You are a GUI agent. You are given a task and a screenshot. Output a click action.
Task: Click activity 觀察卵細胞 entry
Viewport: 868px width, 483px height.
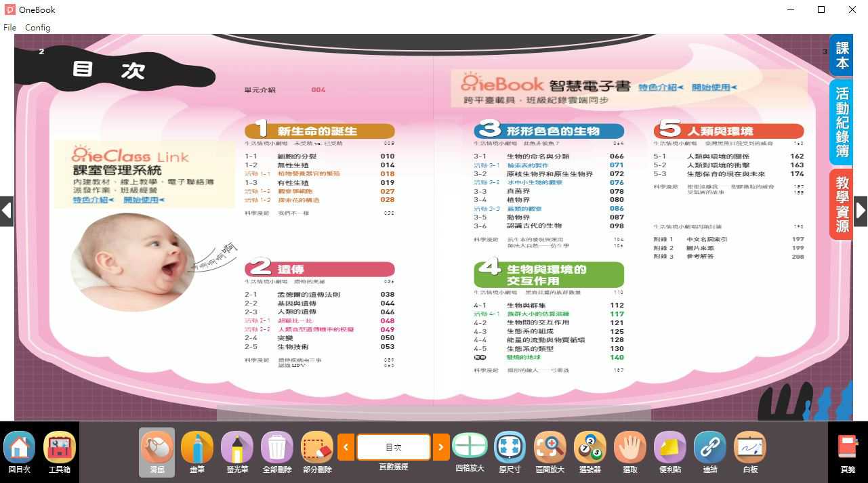point(320,192)
